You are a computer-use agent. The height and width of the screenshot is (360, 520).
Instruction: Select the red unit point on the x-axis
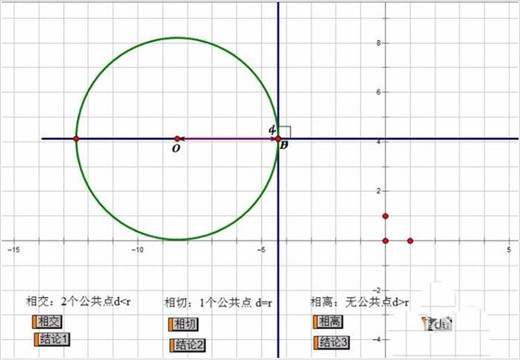coord(410,241)
